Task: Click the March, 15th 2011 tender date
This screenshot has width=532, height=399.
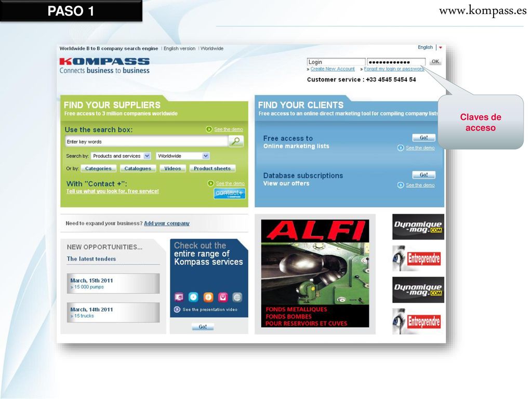Action: pos(91,281)
